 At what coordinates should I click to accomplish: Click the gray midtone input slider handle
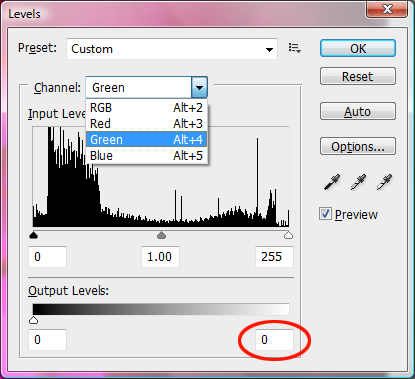[x=161, y=235]
